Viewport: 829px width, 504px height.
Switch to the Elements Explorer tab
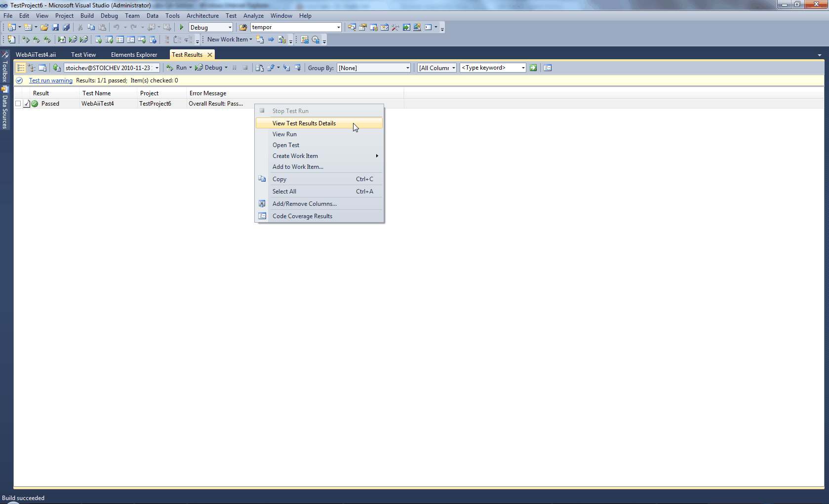tap(134, 55)
